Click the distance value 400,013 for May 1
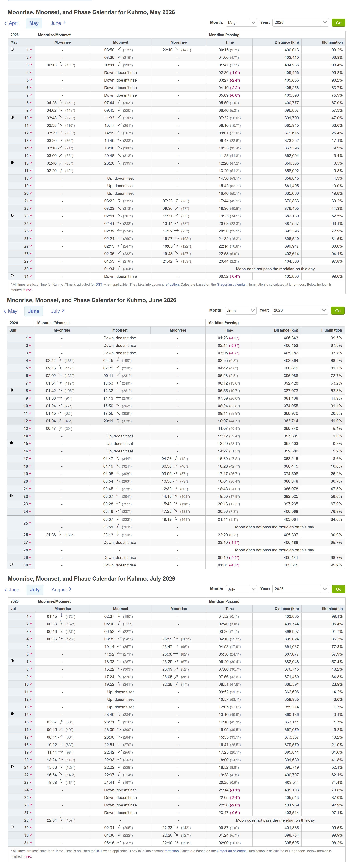 [291, 50]
